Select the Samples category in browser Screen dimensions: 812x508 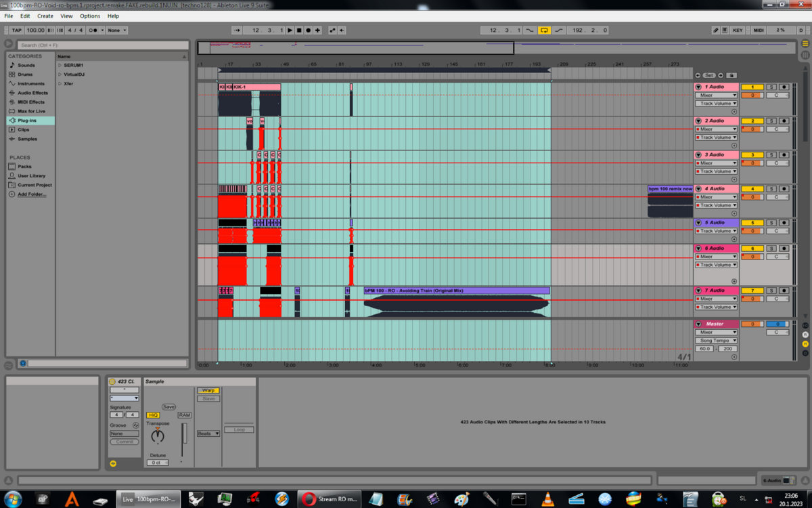point(27,139)
